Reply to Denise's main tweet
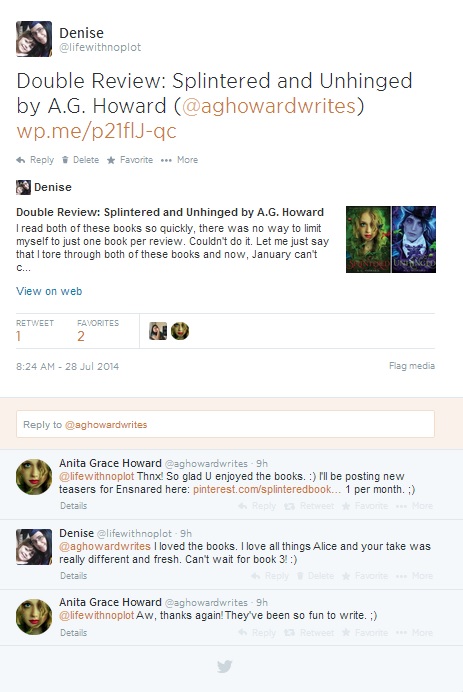Viewport: 463px width, 692px height. 35,160
